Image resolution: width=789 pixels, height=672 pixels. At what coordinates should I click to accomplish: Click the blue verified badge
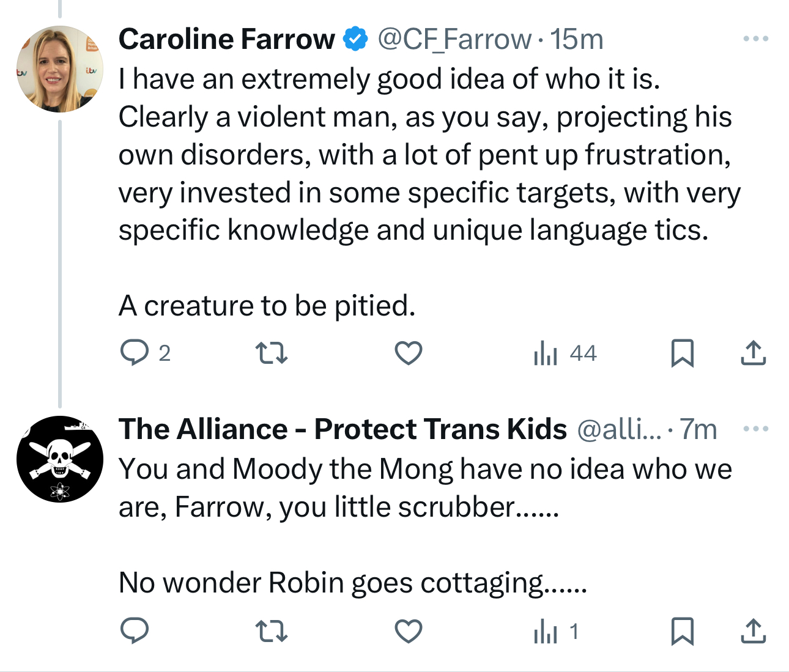coord(355,39)
